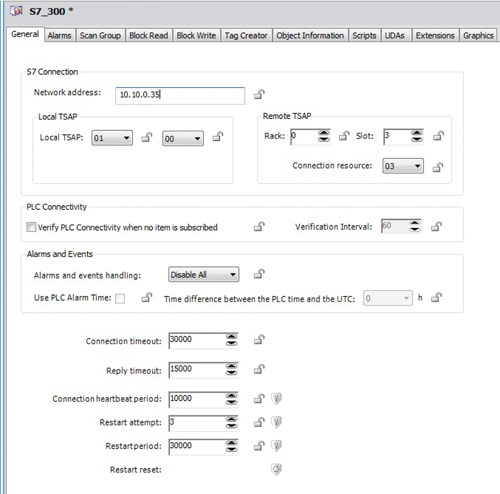Click security shield for Restart attempt
The width and height of the screenshot is (500, 494).
click(x=276, y=422)
